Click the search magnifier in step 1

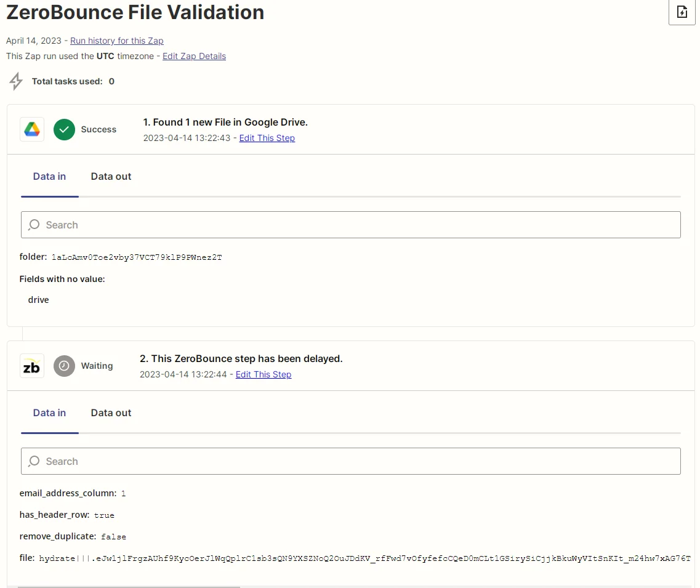34,225
